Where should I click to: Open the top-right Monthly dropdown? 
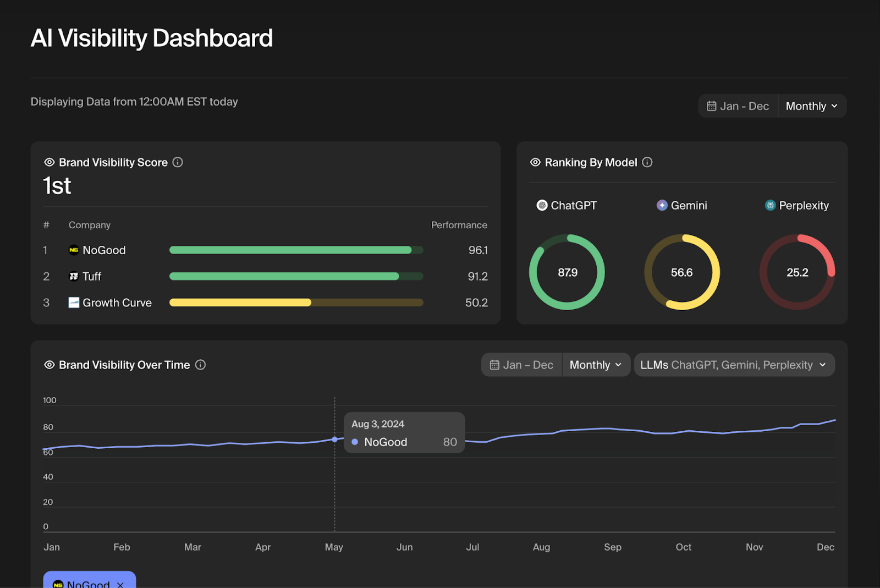click(812, 106)
